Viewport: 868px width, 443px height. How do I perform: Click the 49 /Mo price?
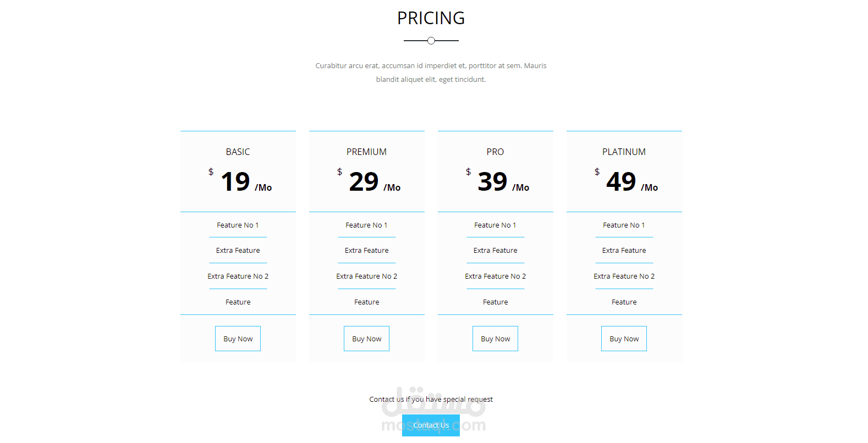(x=628, y=182)
